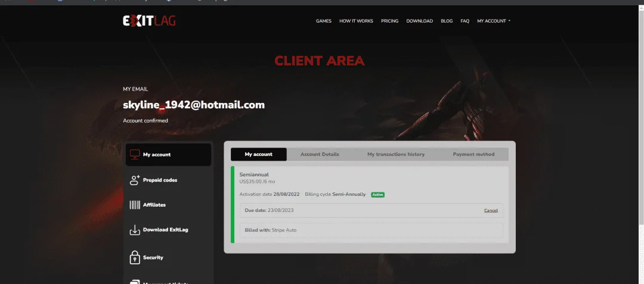Click the Semiannual plan title
The image size is (644, 284).
[254, 174]
